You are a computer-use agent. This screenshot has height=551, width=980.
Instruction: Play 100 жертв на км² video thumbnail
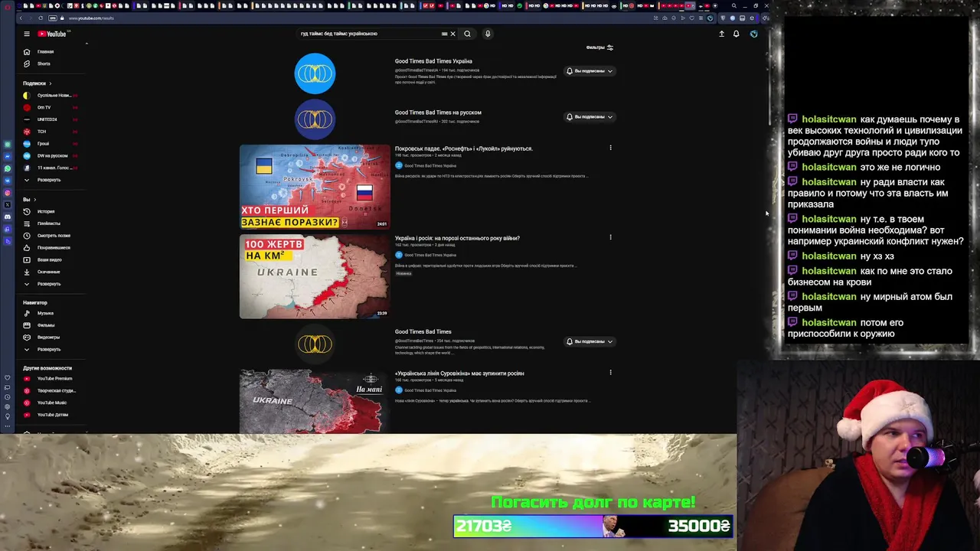[315, 276]
